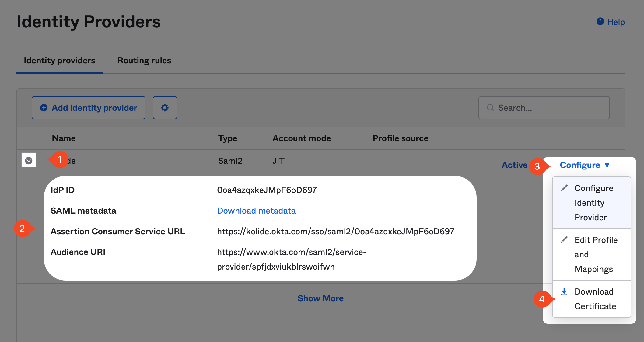Click the Download metadata link

pos(256,211)
